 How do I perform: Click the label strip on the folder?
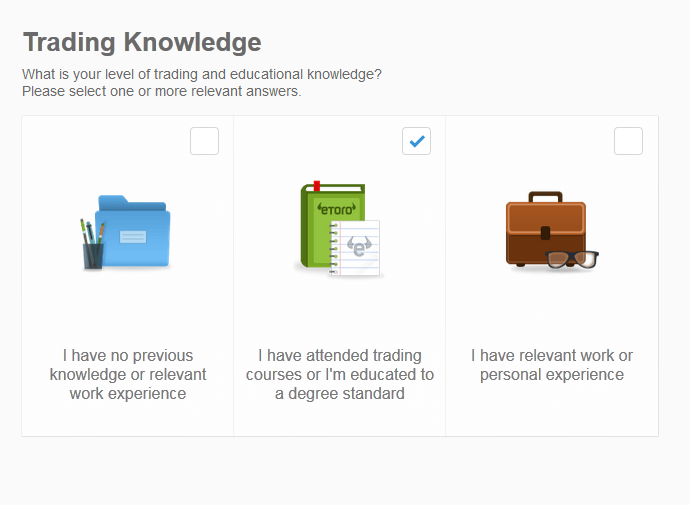point(133,237)
